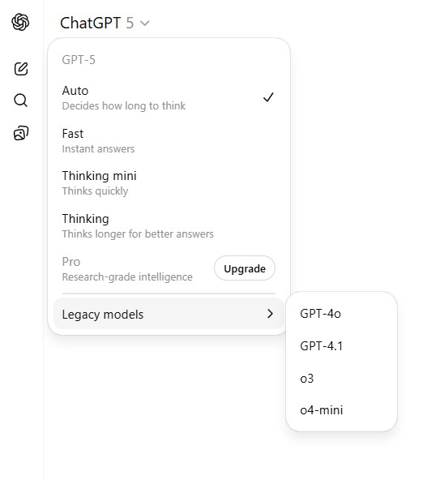This screenshot has height=480, width=448.
Task: Start a new chat with pencil icon
Action: pyautogui.click(x=21, y=69)
